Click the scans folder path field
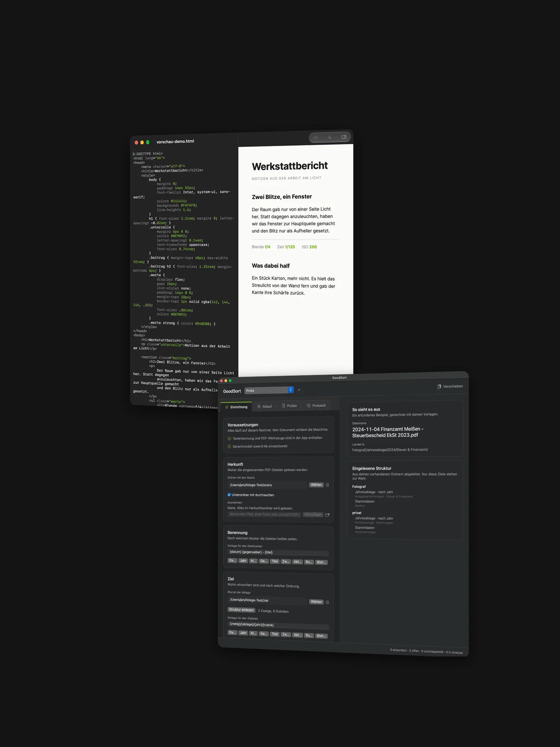560x747 pixels. 267,485
